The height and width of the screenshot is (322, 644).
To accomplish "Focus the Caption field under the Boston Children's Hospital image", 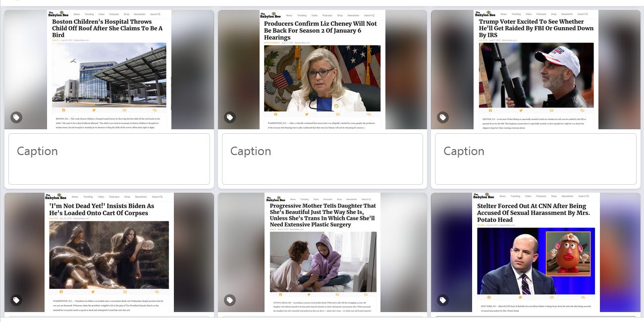I will [x=109, y=159].
